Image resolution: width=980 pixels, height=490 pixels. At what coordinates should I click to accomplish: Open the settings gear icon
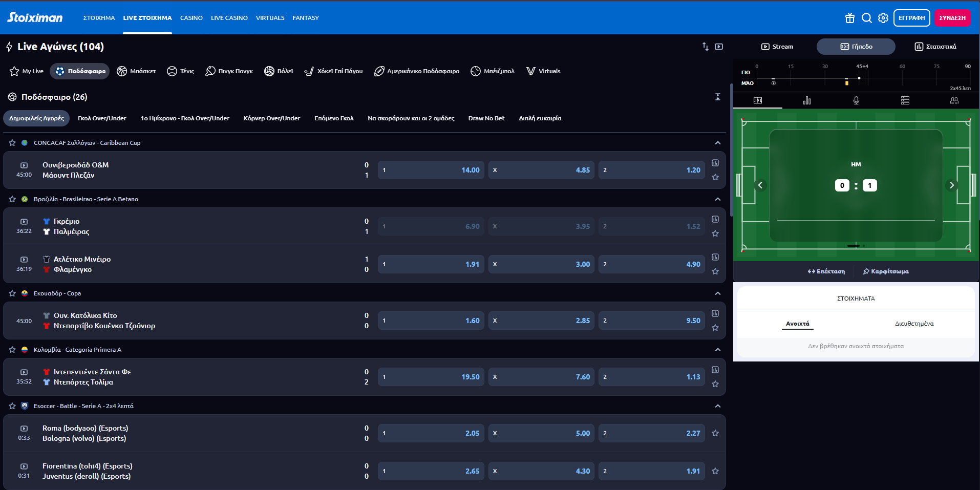coord(883,18)
